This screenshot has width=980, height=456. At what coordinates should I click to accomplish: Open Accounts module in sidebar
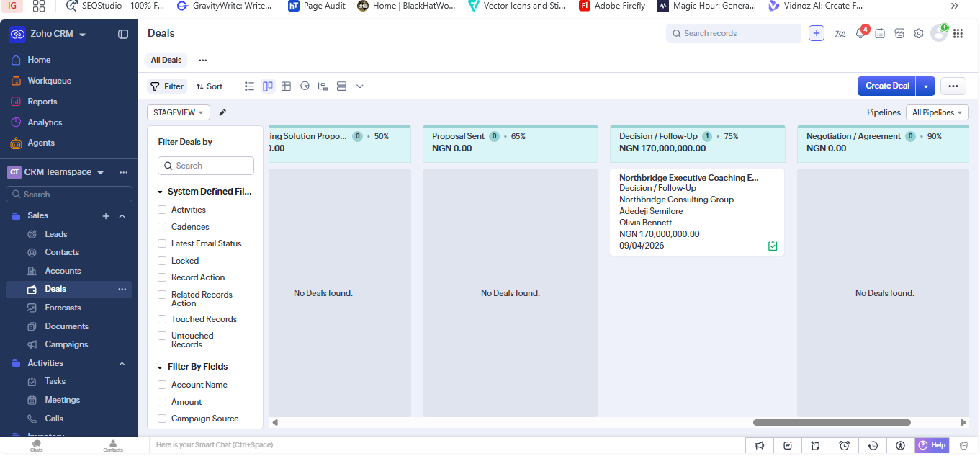click(63, 271)
